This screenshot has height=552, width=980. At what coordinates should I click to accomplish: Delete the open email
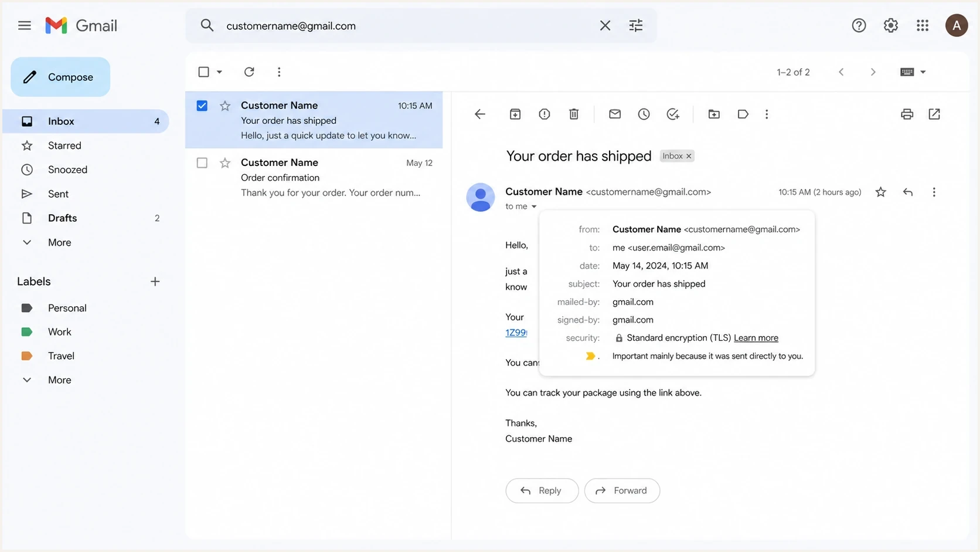click(574, 114)
